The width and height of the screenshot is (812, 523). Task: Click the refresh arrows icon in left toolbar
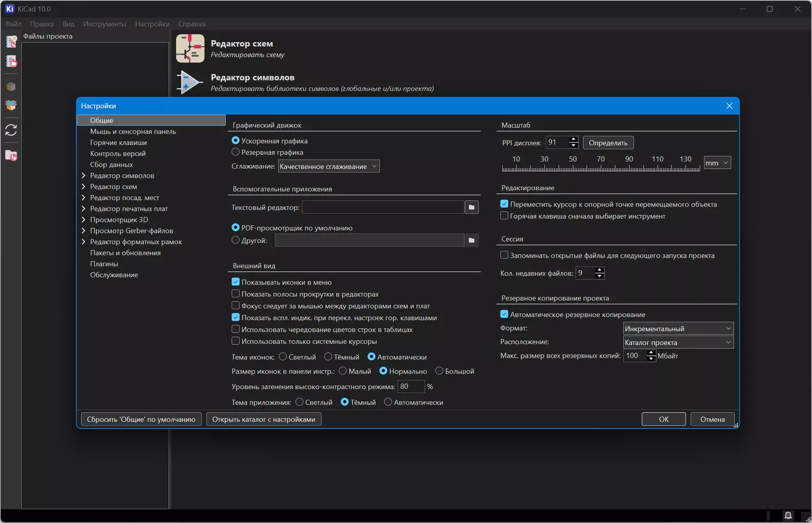click(x=11, y=130)
